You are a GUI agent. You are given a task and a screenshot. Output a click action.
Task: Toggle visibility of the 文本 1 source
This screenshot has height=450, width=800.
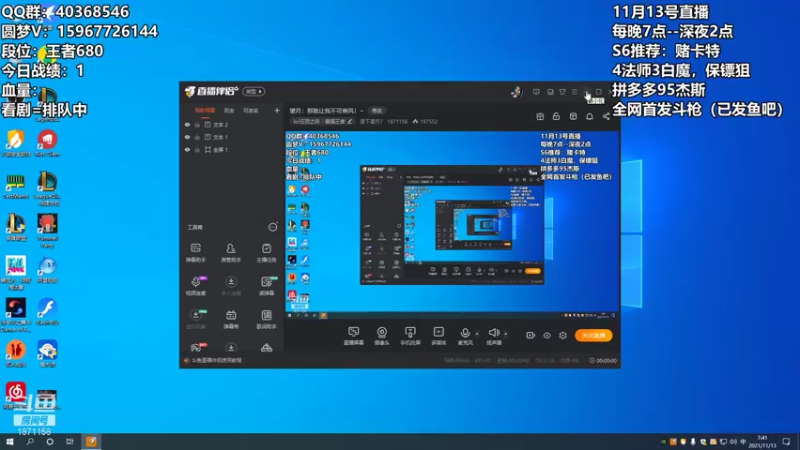click(187, 137)
